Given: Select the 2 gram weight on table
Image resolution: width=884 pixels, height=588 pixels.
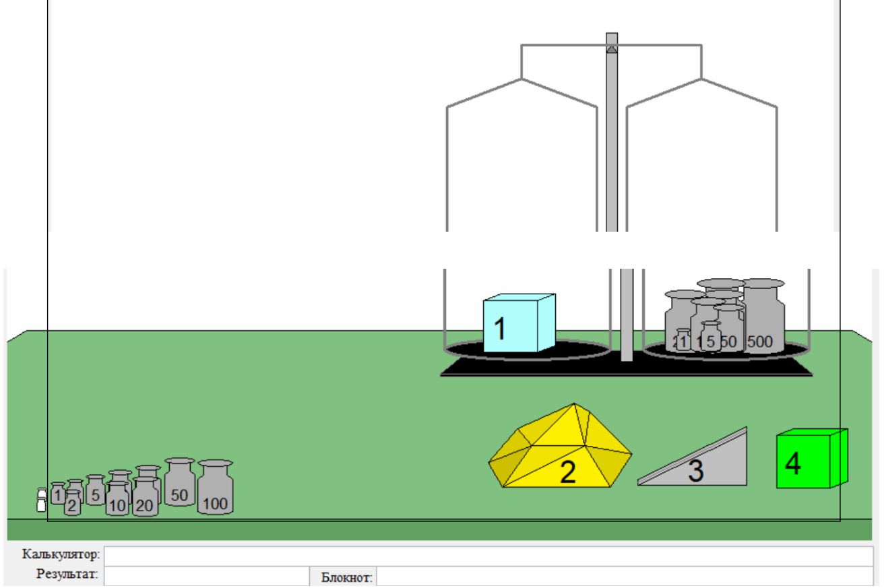Looking at the screenshot, I should pos(73,502).
